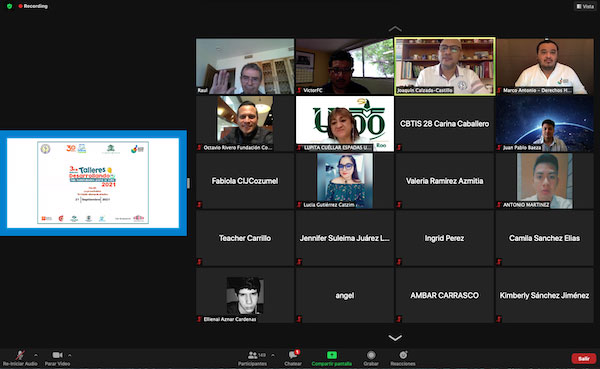Viewport: 600px width, 369px height.
Task: Open the Vista view menu
Action: tap(585, 6)
